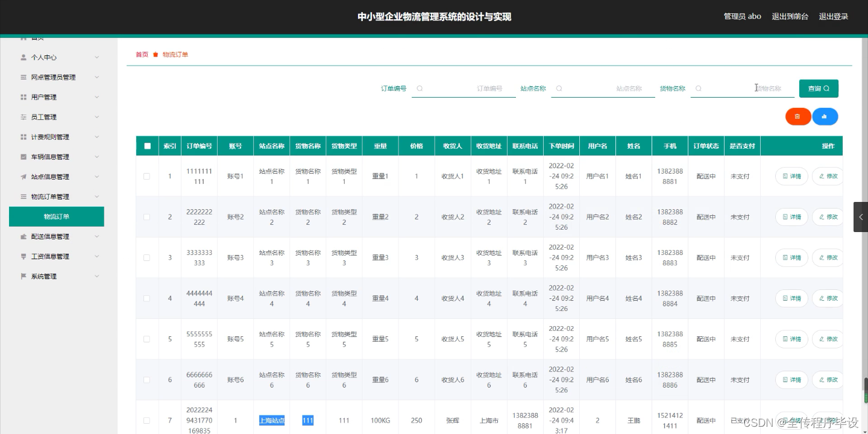
Task: Open the collapsed side panel arrow at right edge
Action: coord(861,217)
